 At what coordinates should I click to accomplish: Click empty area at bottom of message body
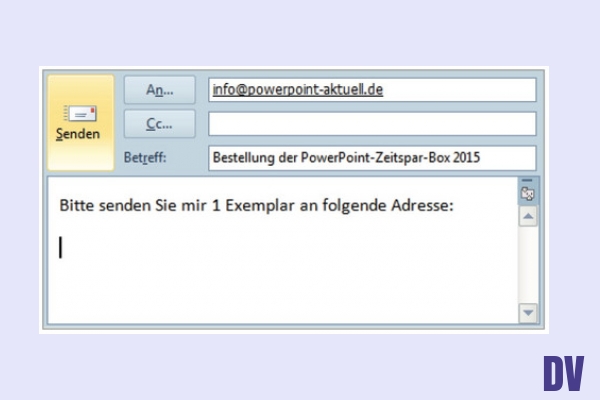(x=280, y=300)
